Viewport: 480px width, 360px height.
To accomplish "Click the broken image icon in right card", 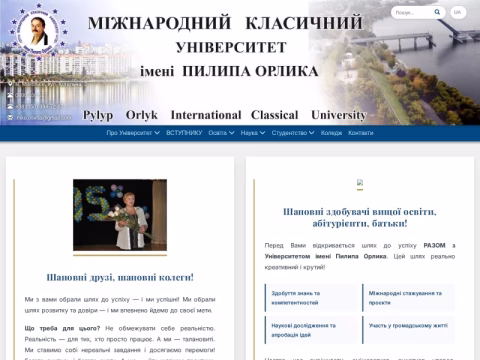I will pyautogui.click(x=360, y=182).
